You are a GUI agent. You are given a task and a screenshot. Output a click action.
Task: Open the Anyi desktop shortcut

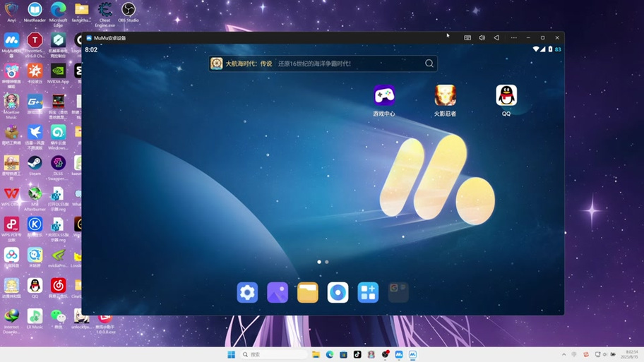coord(11,12)
